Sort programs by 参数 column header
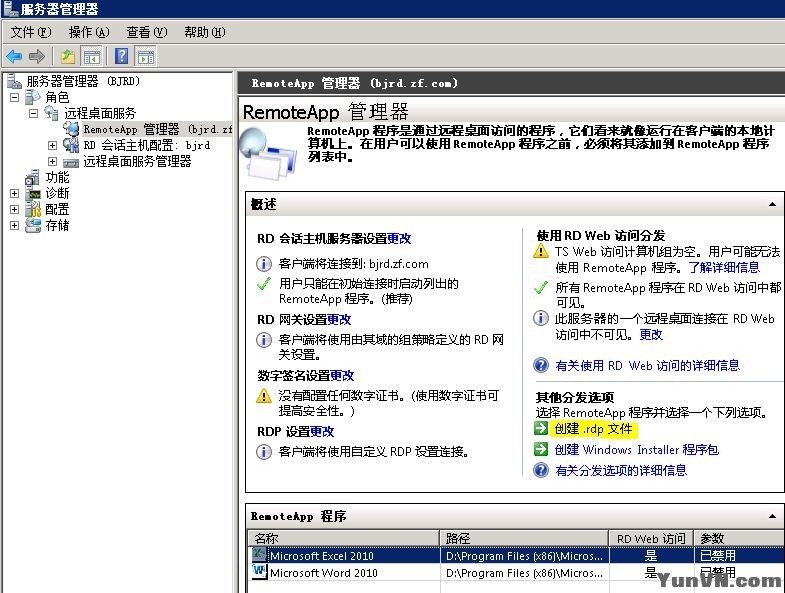This screenshot has height=593, width=785. click(x=738, y=538)
